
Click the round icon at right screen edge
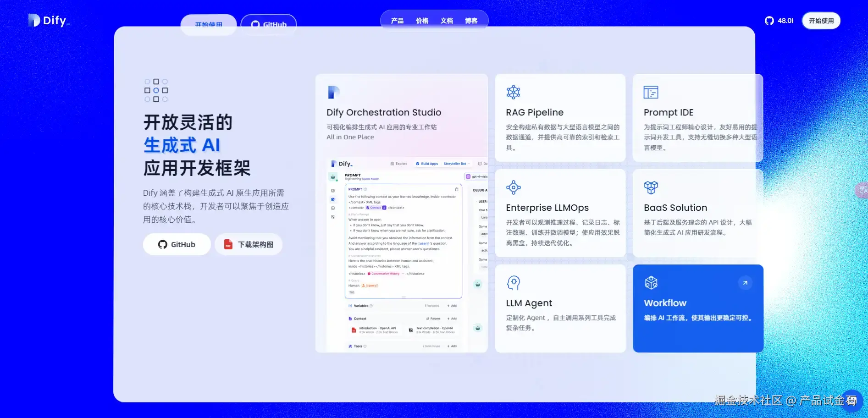coord(862,190)
